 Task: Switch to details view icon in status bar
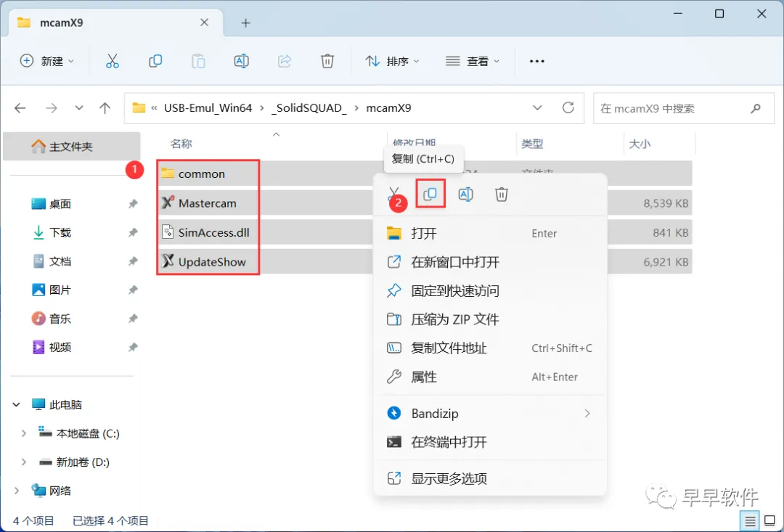(x=749, y=521)
